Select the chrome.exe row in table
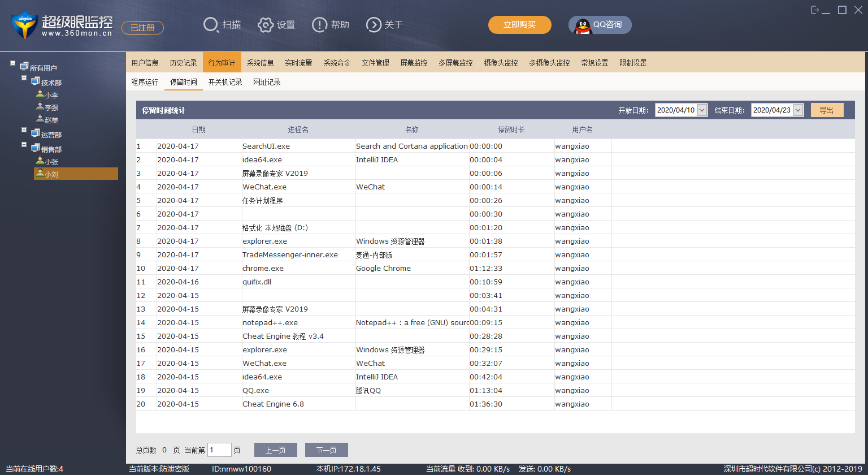868x475 pixels. 263,269
